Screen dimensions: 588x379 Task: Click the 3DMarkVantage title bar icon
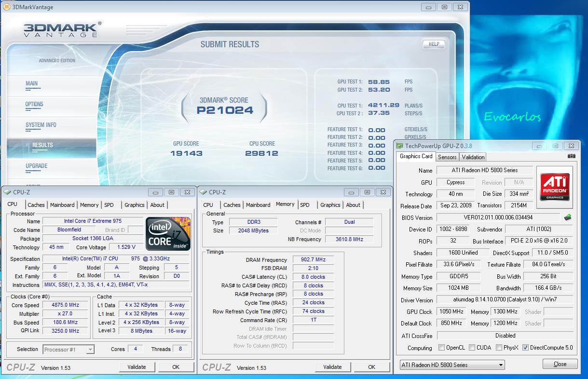click(x=6, y=7)
